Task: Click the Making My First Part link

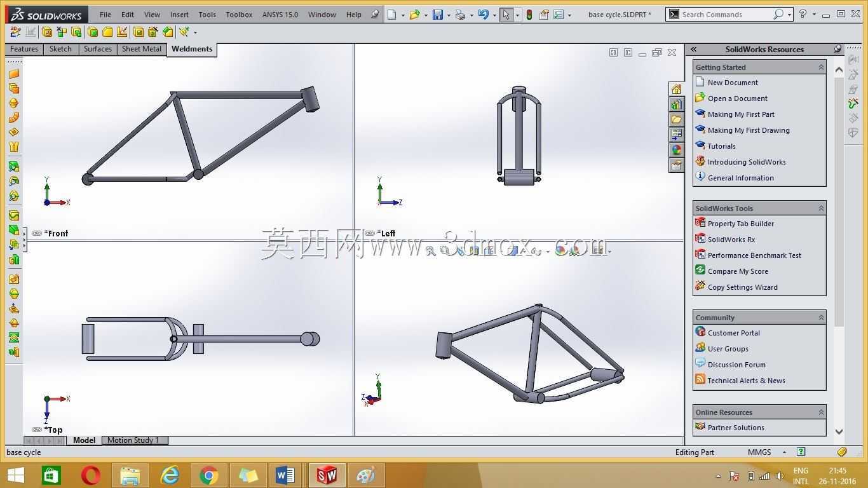Action: coord(741,114)
